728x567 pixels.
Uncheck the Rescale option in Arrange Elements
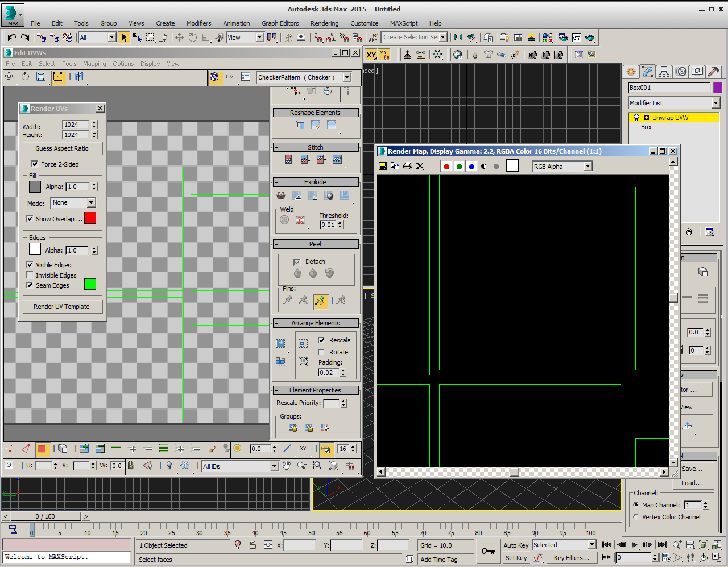pyautogui.click(x=321, y=340)
